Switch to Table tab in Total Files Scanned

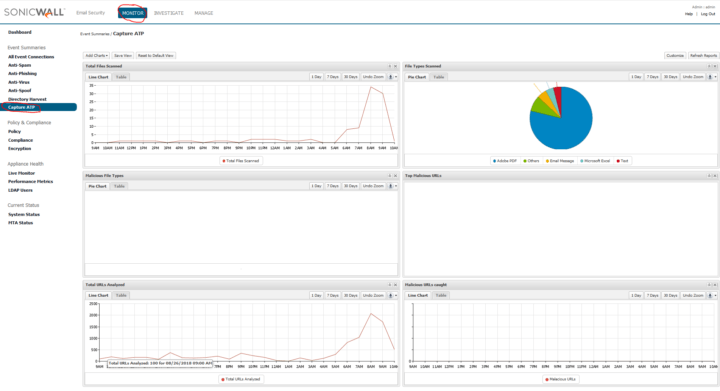[121, 77]
